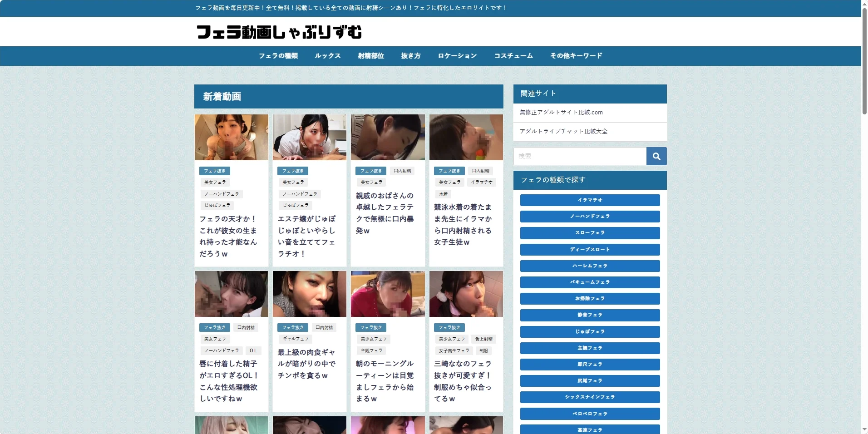Select the バキュームフェラ sidebar category button
The width and height of the screenshot is (868, 434).
pos(590,282)
